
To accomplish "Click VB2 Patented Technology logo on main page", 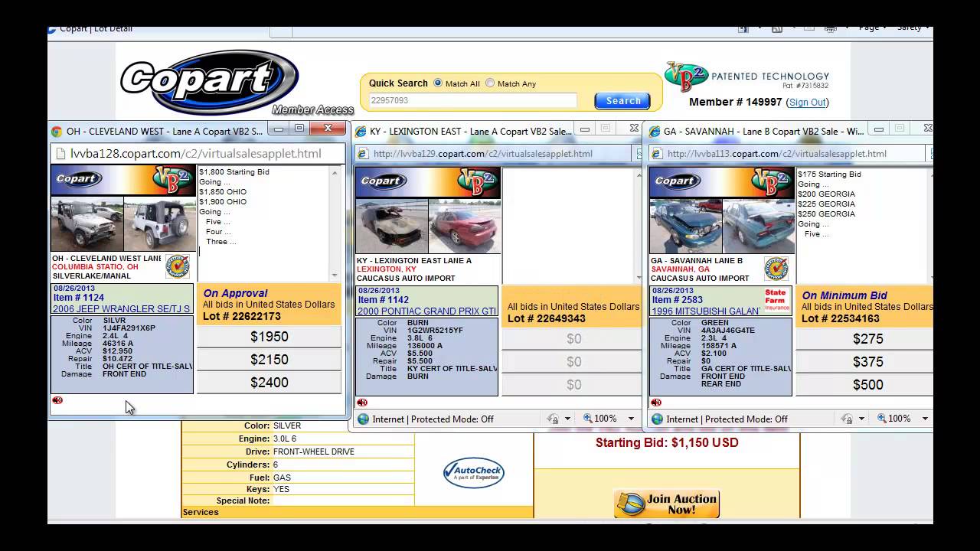I will 746,77.
